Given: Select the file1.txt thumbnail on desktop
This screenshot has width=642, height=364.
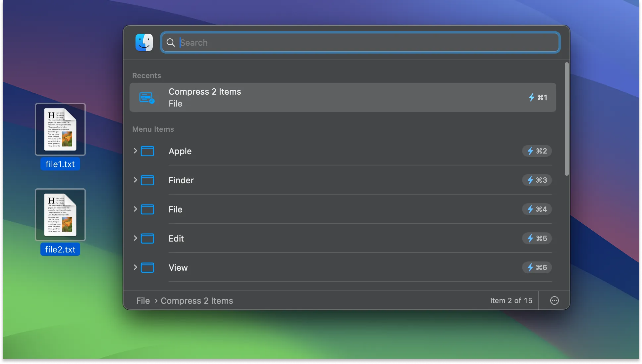Looking at the screenshot, I should click(x=60, y=130).
